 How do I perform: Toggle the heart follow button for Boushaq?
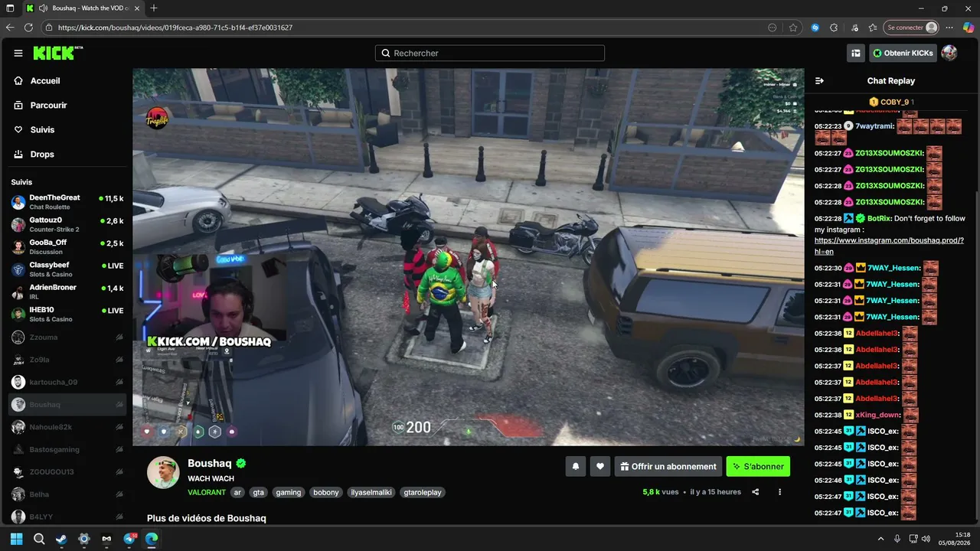(600, 467)
